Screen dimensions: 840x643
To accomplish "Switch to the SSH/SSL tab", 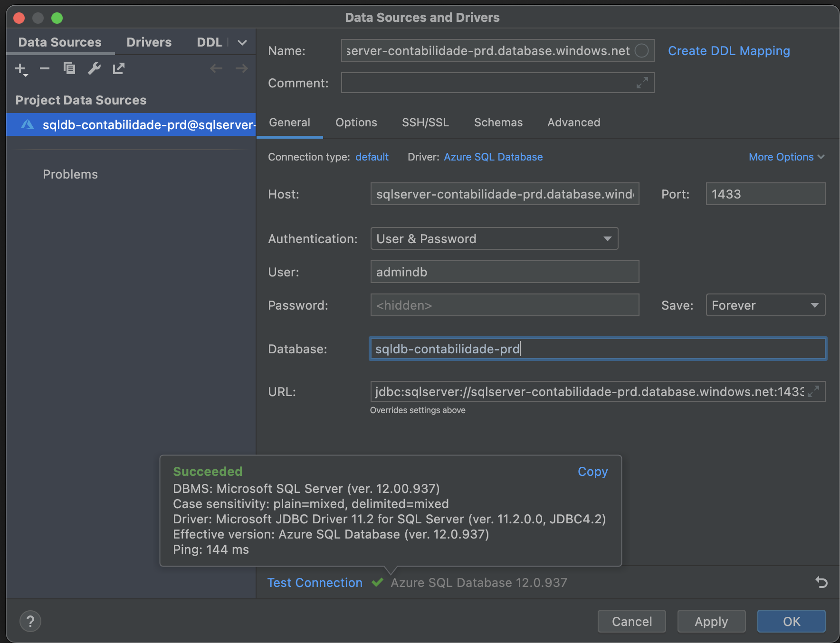I will (x=425, y=123).
